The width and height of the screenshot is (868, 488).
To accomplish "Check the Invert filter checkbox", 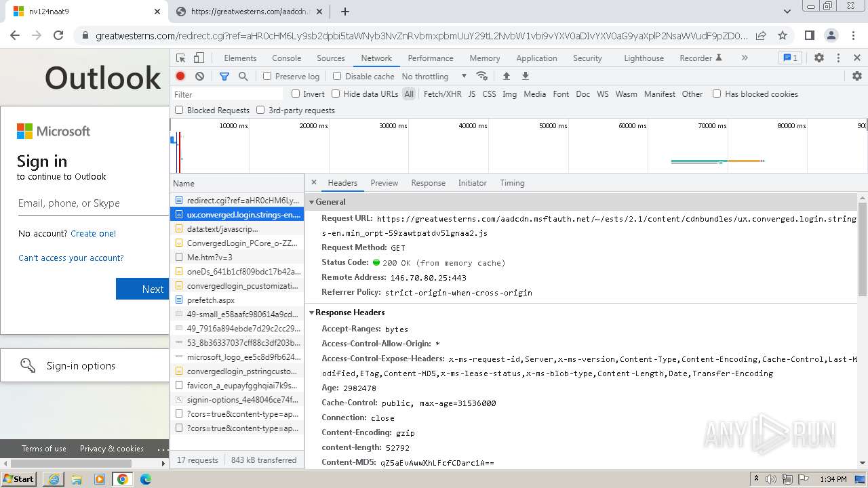I will [x=296, y=94].
